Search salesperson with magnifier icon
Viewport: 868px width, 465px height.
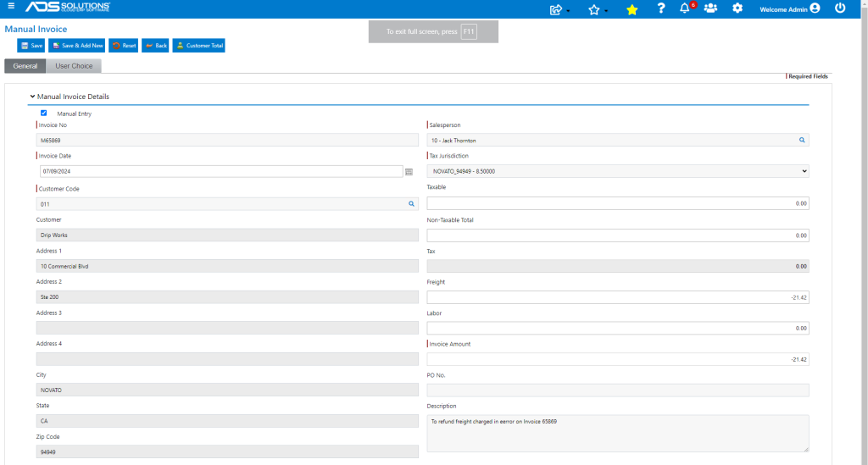tap(802, 140)
